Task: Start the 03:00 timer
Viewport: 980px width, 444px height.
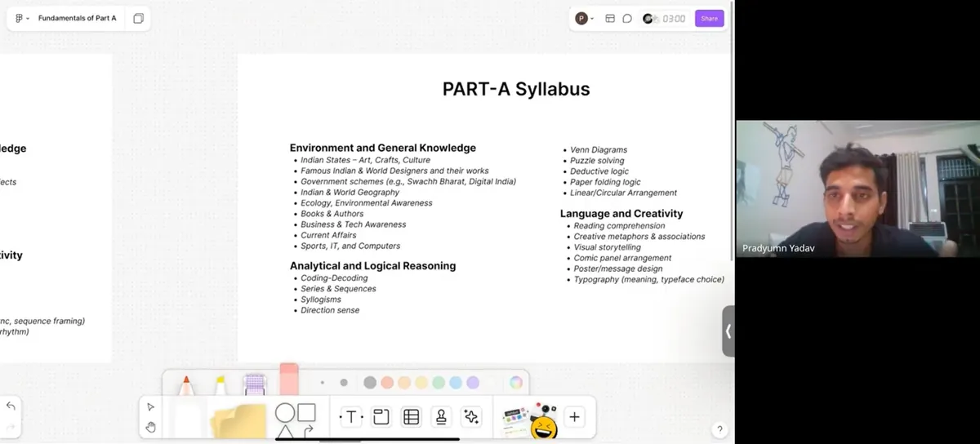Action: coord(674,18)
